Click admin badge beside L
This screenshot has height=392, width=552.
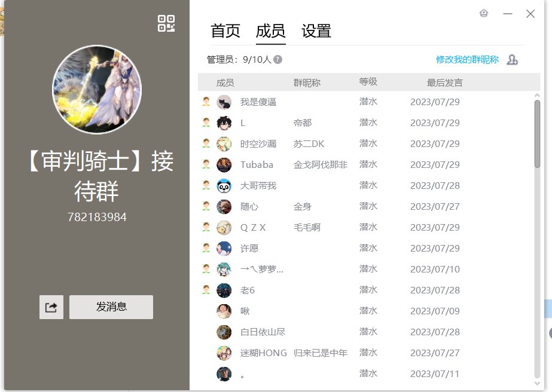pos(206,122)
